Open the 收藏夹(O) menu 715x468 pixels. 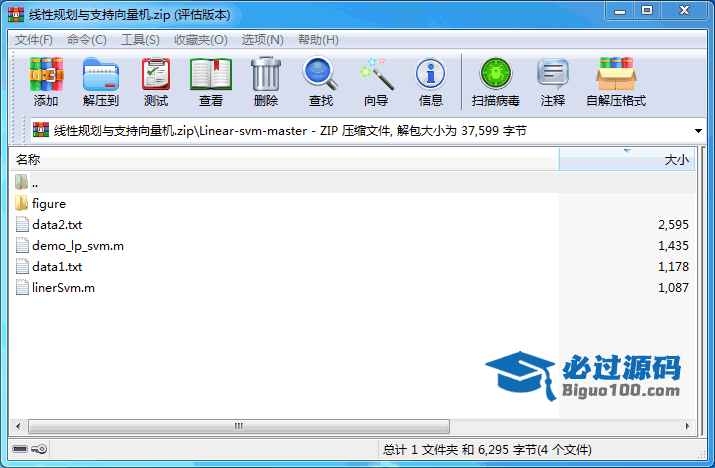click(x=201, y=40)
